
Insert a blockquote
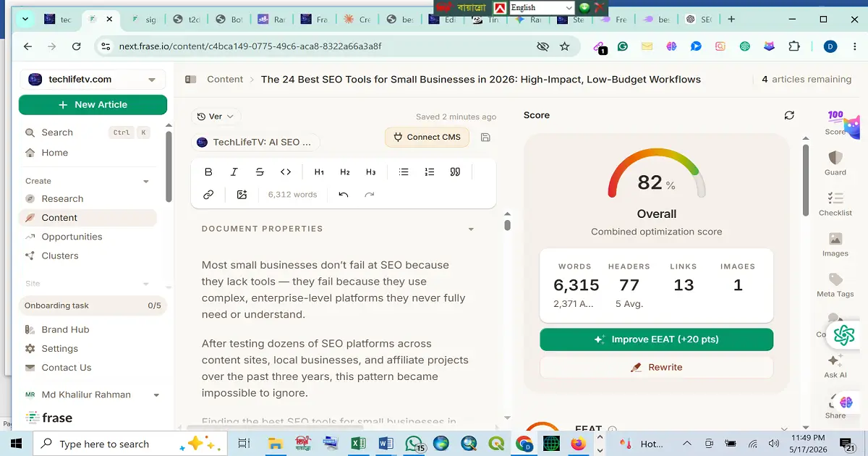(455, 172)
